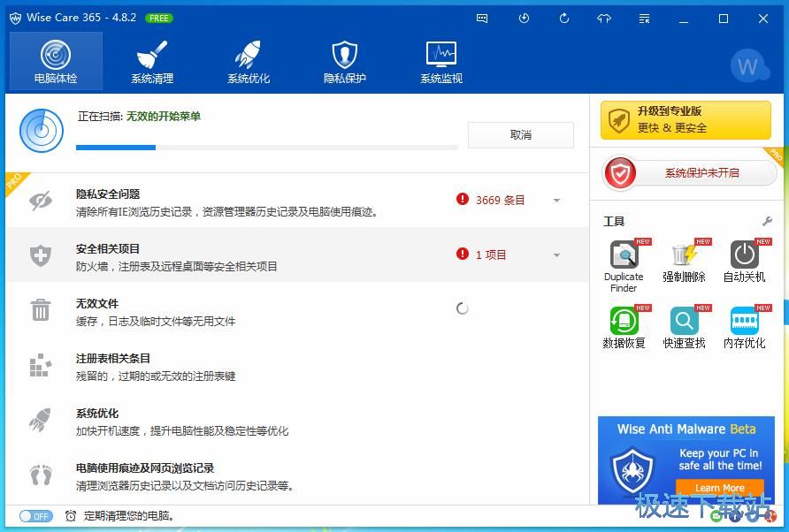Click the Wise Anti Malware Beta banner
The height and width of the screenshot is (532, 789).
pyautogui.click(x=686, y=460)
